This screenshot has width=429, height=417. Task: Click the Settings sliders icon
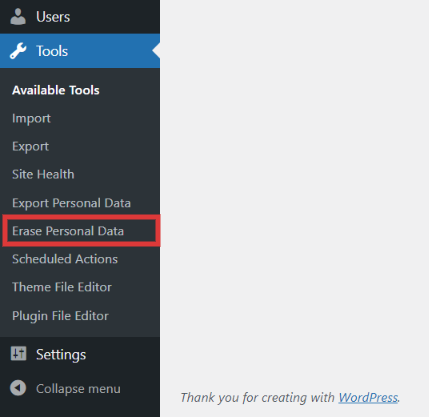[x=18, y=354]
